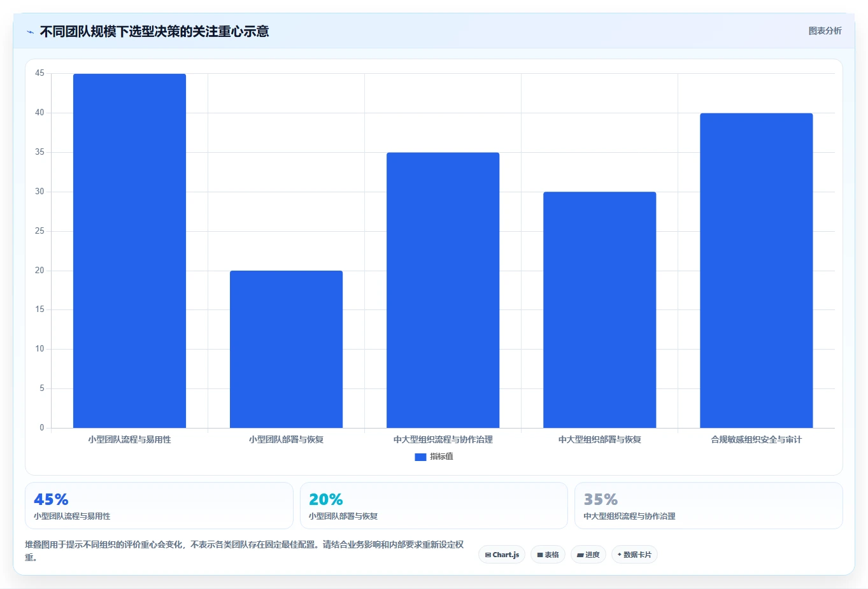Click the 图表分析 label in the header
The height and width of the screenshot is (589, 868).
click(x=825, y=31)
